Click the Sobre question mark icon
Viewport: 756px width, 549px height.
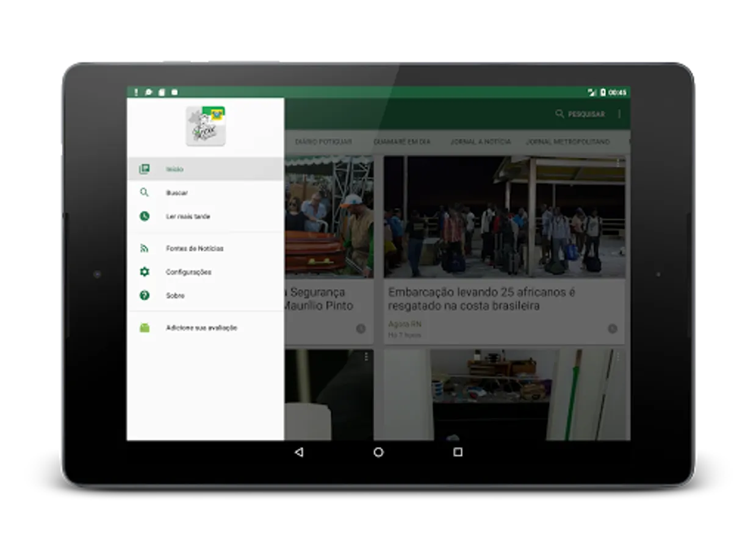coord(144,295)
